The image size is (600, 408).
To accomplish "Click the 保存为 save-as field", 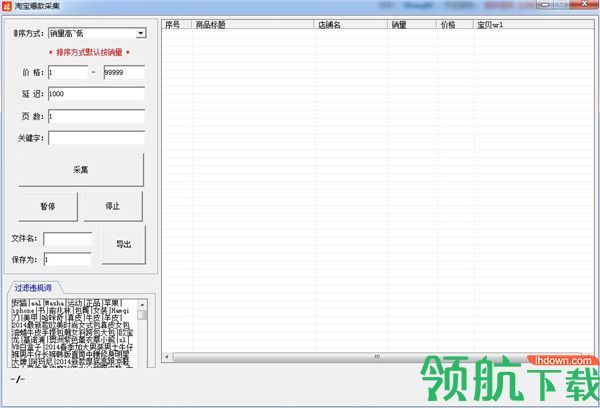I will 68,259.
